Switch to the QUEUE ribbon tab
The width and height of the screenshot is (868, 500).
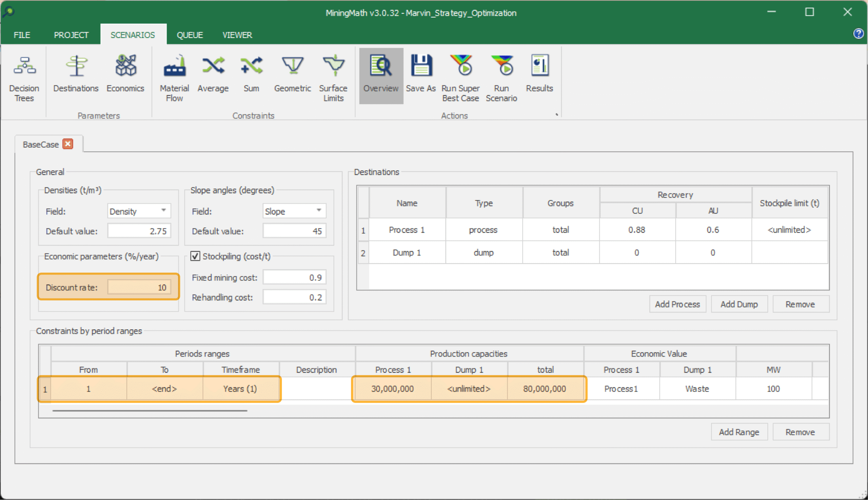coord(190,35)
